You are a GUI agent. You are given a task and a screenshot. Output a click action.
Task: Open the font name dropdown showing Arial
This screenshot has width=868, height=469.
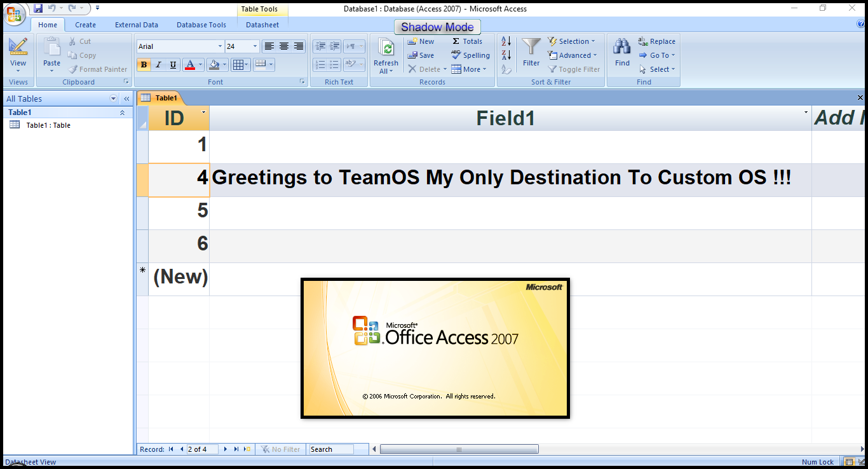220,46
